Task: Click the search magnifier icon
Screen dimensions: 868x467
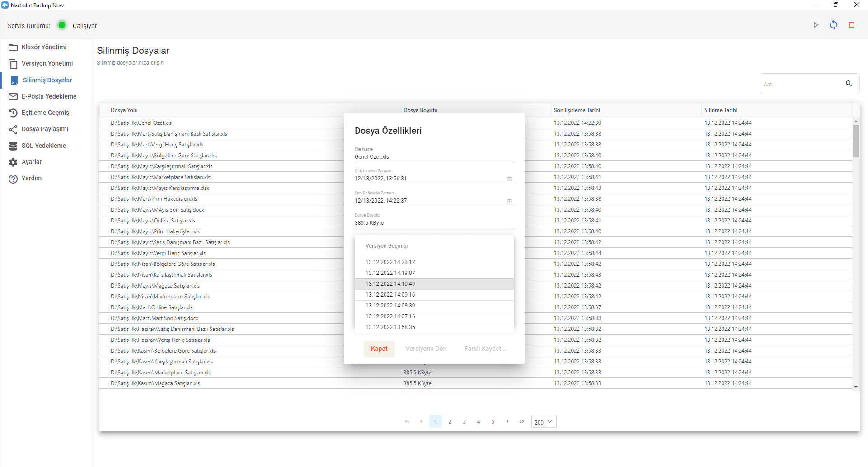Action: (x=849, y=84)
